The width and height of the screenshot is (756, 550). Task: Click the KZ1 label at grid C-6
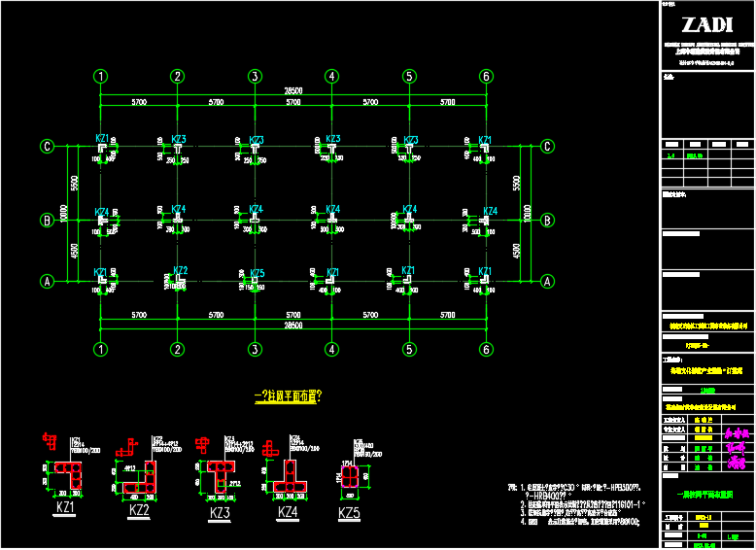coord(485,140)
